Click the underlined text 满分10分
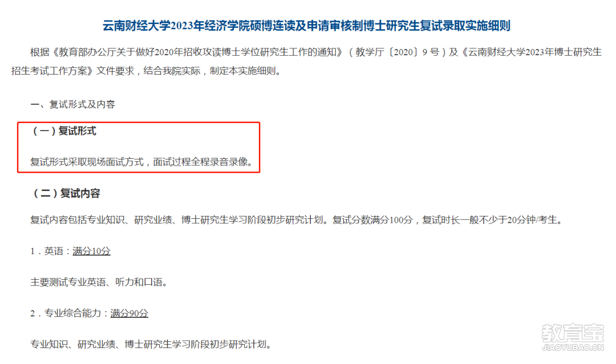The height and width of the screenshot is (364, 616). pyautogui.click(x=91, y=251)
